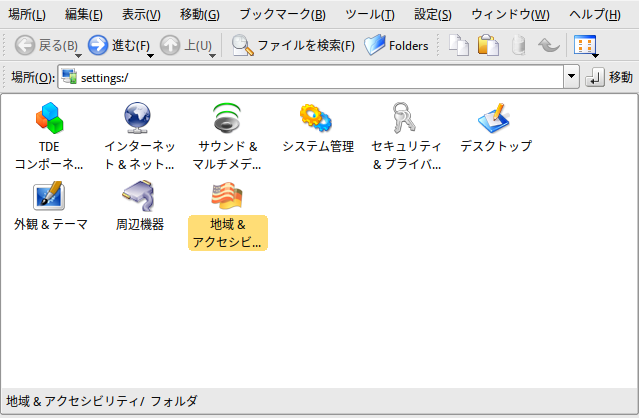The image size is (639, 418).
Task: Open the インターネット & ネットワーク folder
Action: [139, 136]
